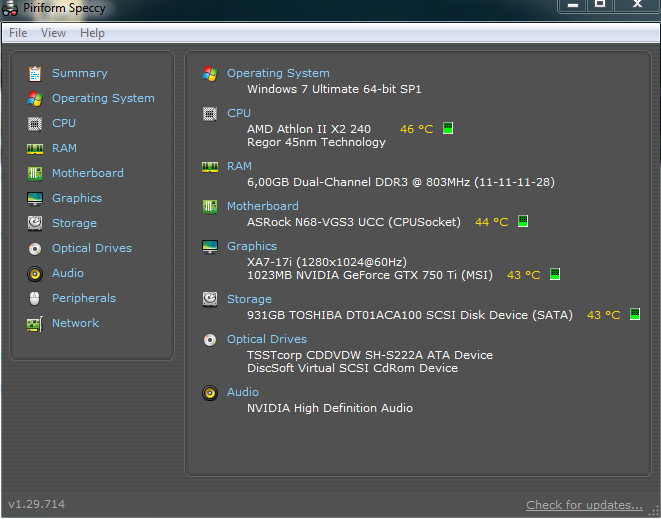The image size is (661, 519).
Task: Click the CPU chip icon in sidebar
Action: click(35, 124)
